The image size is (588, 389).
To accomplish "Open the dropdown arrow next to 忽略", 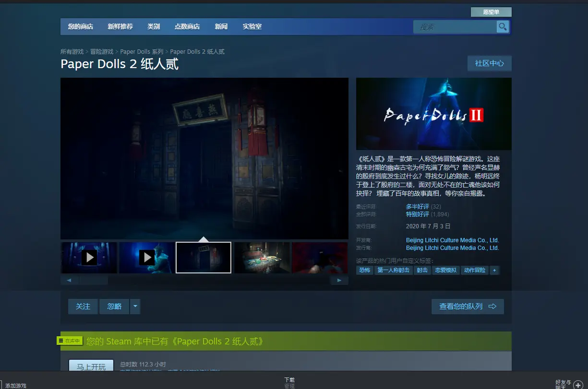I will [x=135, y=306].
